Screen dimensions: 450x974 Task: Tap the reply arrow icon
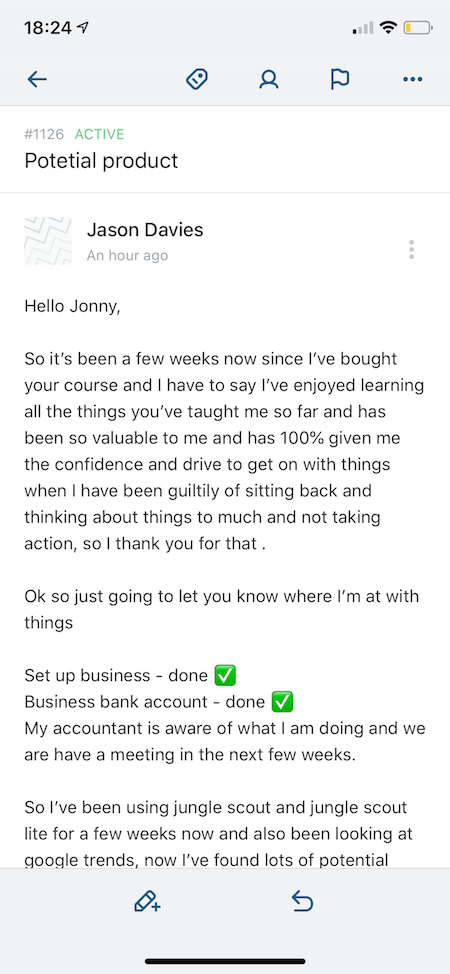click(302, 901)
